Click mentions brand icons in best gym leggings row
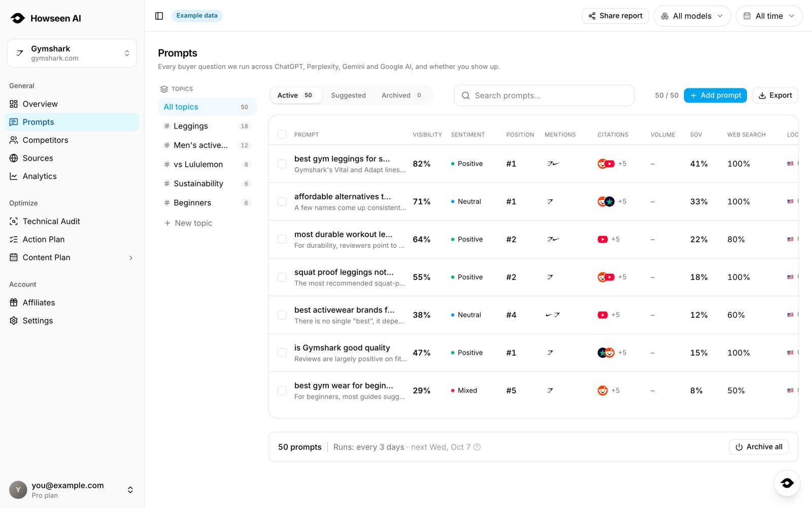Viewport: 812px width, 508px height. 553,164
